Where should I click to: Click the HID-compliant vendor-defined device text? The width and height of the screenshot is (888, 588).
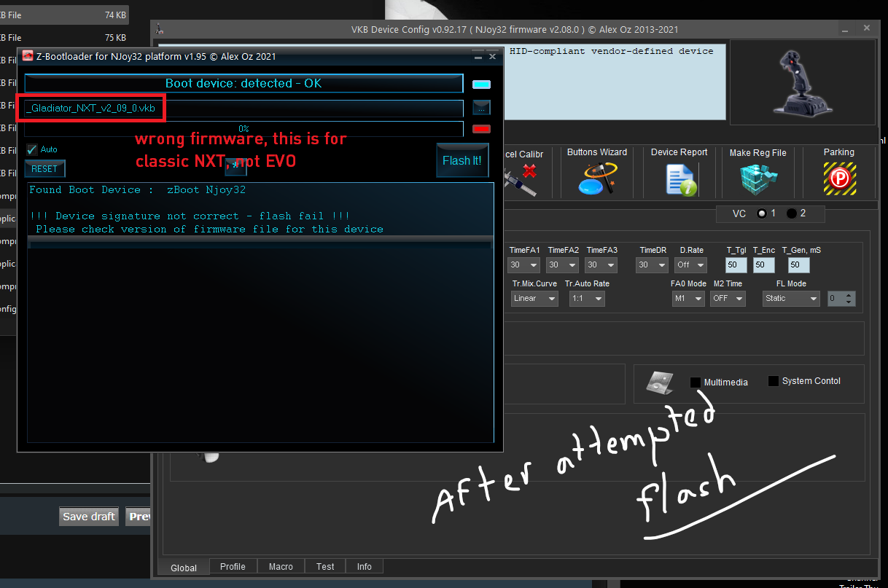point(612,51)
